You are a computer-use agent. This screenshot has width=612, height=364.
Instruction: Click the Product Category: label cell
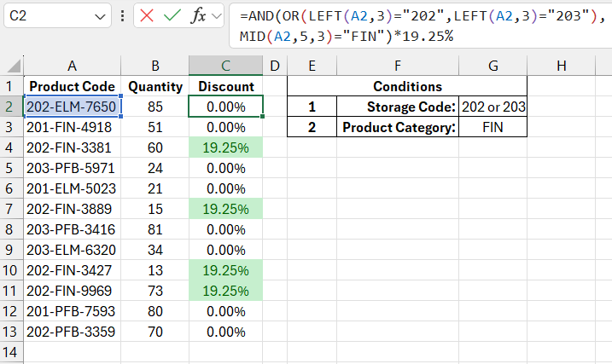pos(398,127)
